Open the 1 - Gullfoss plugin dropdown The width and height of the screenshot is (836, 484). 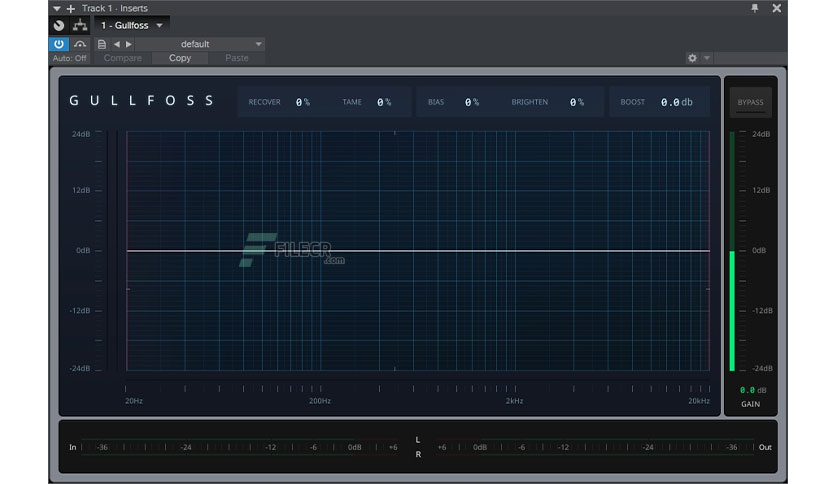click(x=132, y=25)
